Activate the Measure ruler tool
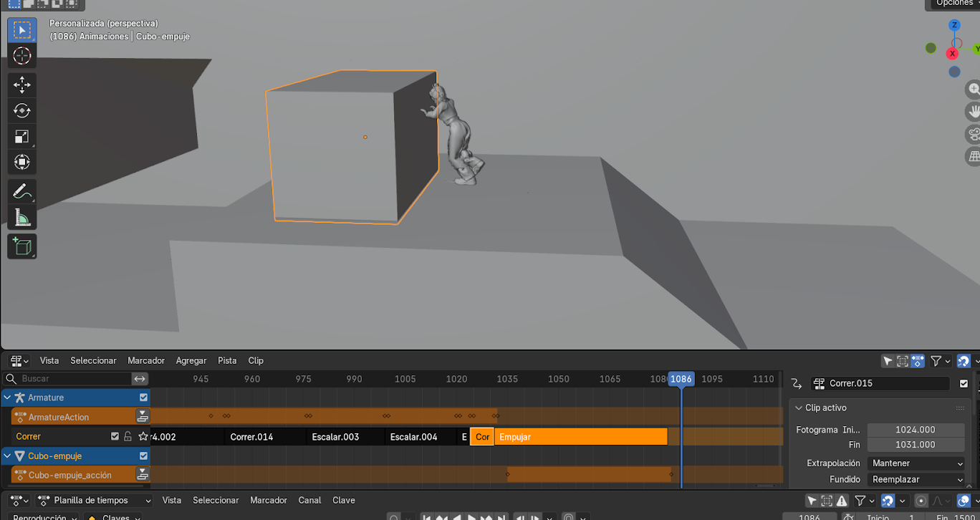 click(21, 217)
